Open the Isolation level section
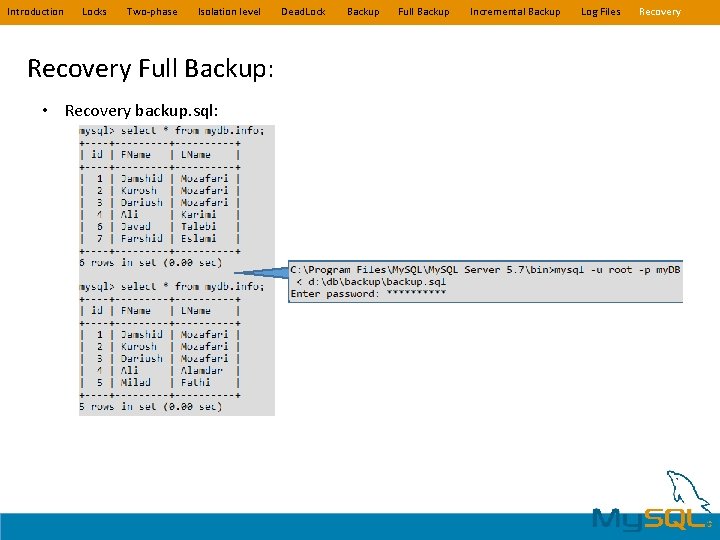This screenshot has height=540, width=720. 229,12
